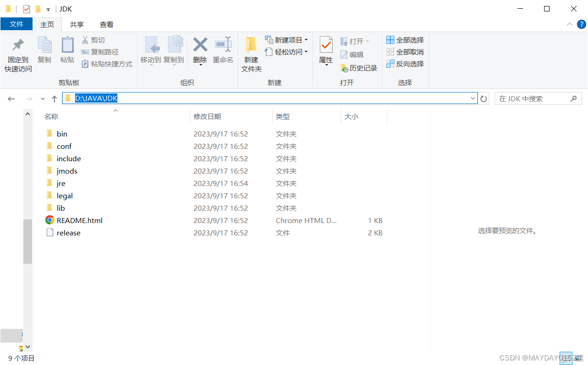
Task: Sort by the Type (类型) column header
Action: [307, 117]
